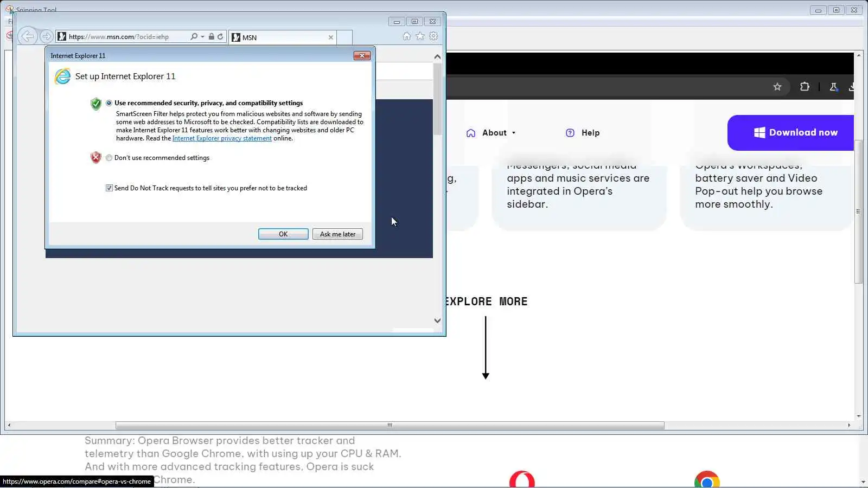Open the address bar autocomplete dropdown arrow
The height and width of the screenshot is (488, 868).
click(x=202, y=36)
